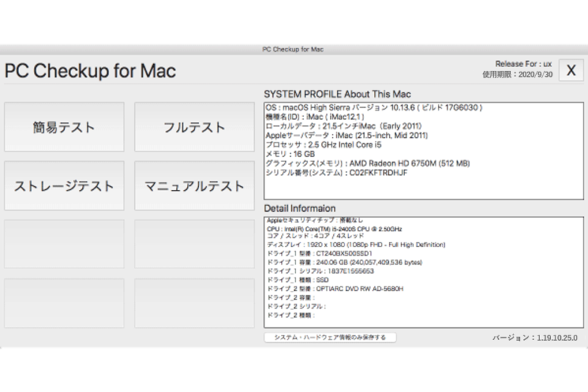This screenshot has height=392, width=588.
Task: Click the ドライブ_1 シリアル 1837E1555653 line
Action: coord(320,271)
